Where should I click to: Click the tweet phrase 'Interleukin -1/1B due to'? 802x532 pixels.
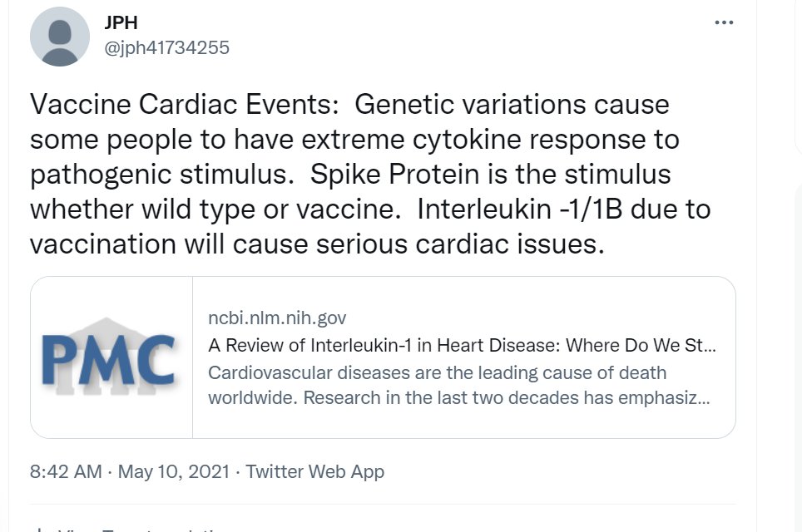pyautogui.click(x=564, y=209)
